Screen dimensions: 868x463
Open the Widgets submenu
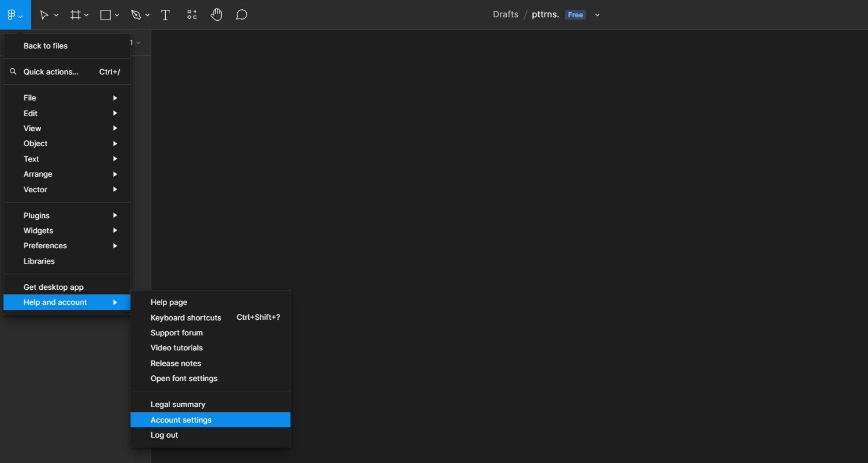[67, 230]
